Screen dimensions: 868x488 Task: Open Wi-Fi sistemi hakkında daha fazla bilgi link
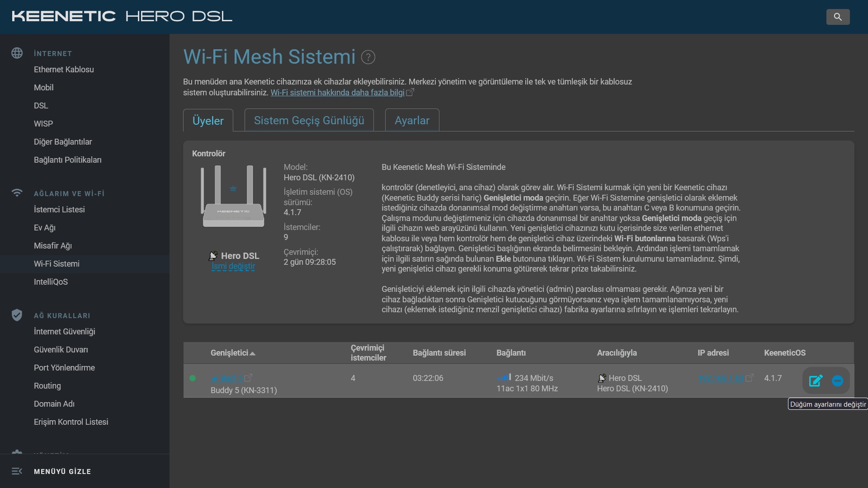pyautogui.click(x=337, y=93)
